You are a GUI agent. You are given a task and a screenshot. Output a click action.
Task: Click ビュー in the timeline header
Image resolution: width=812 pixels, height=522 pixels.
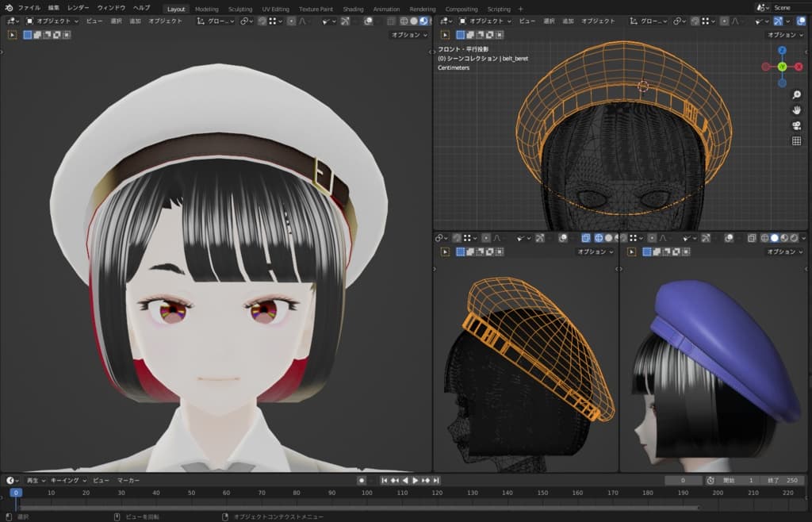pos(101,481)
